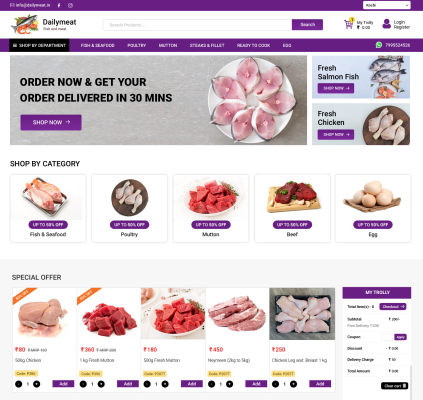Image resolution: width=423 pixels, height=400 pixels.
Task: Click Checkout in My Trolly panel
Action: pos(393,306)
